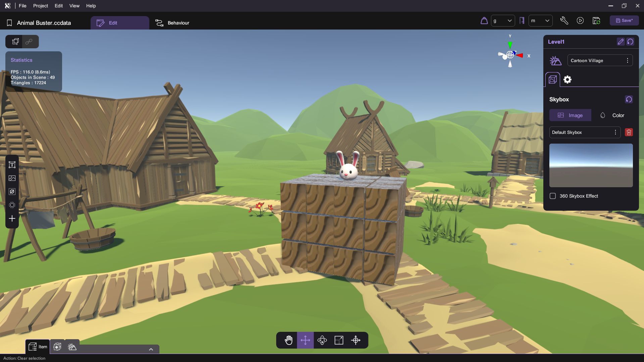The width and height of the screenshot is (644, 362).
Task: Open the weight unit dropdown showing g
Action: (x=502, y=21)
